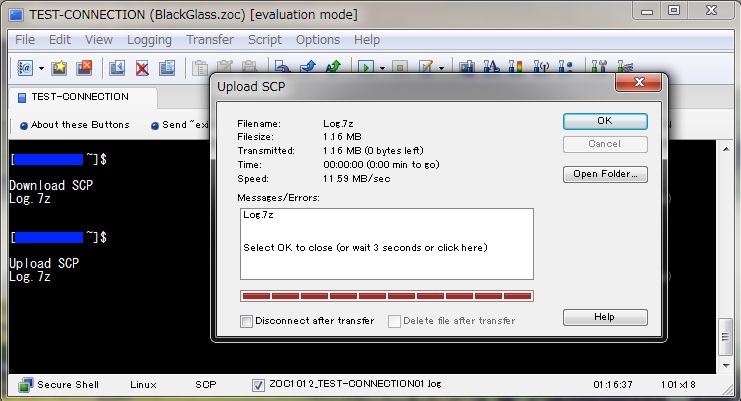Click the greyed clipboard-with-pencil icon
This screenshot has height=401, width=741.
click(224, 68)
